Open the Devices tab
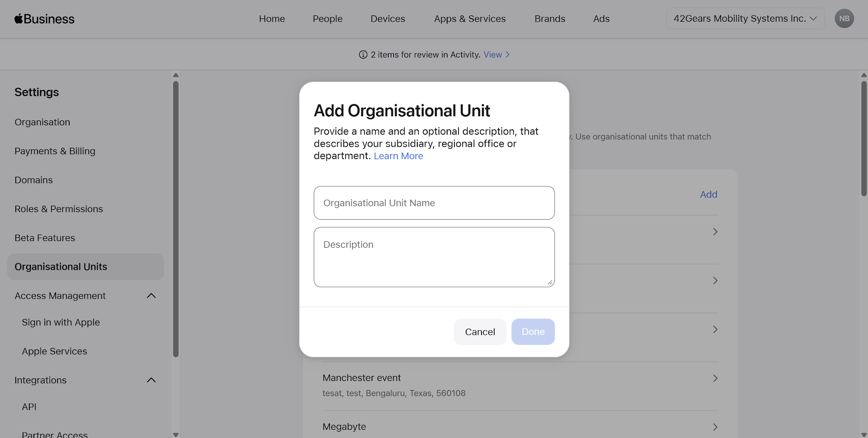 pyautogui.click(x=388, y=19)
